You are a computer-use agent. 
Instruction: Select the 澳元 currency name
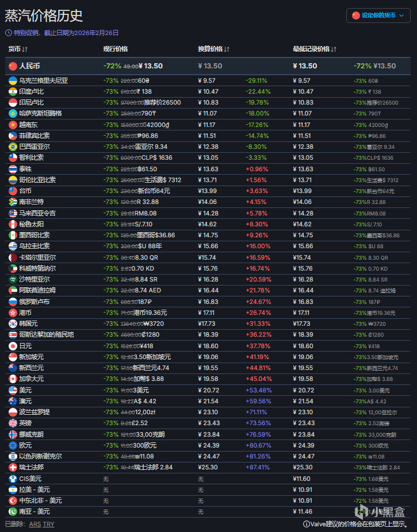pyautogui.click(x=25, y=401)
